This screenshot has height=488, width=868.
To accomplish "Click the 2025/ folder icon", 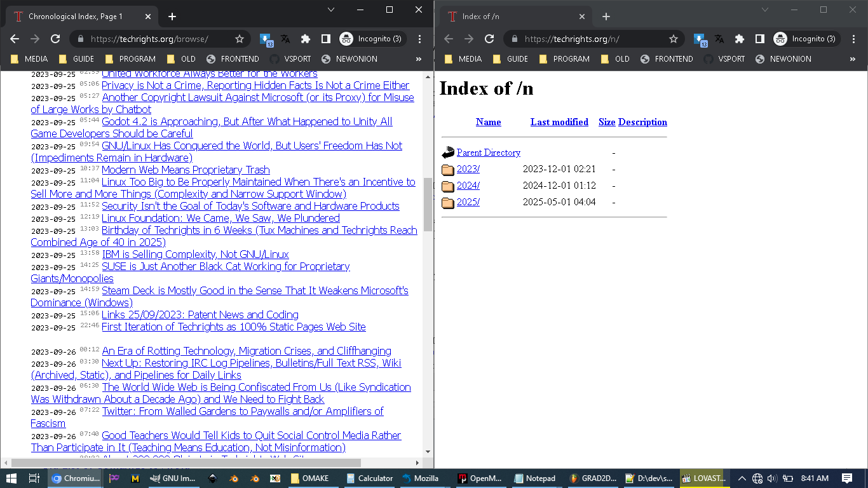I will coord(448,203).
